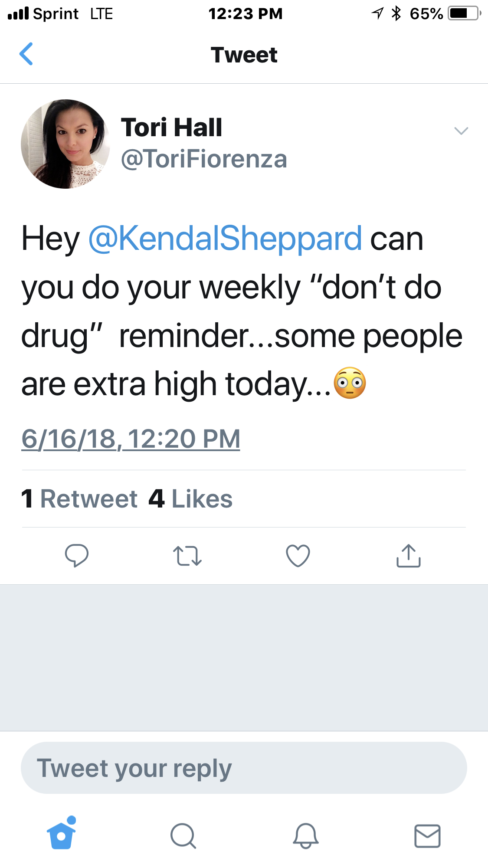Open the Home tab with the birdhouse icon
488x868 pixels.
pyautogui.click(x=62, y=833)
